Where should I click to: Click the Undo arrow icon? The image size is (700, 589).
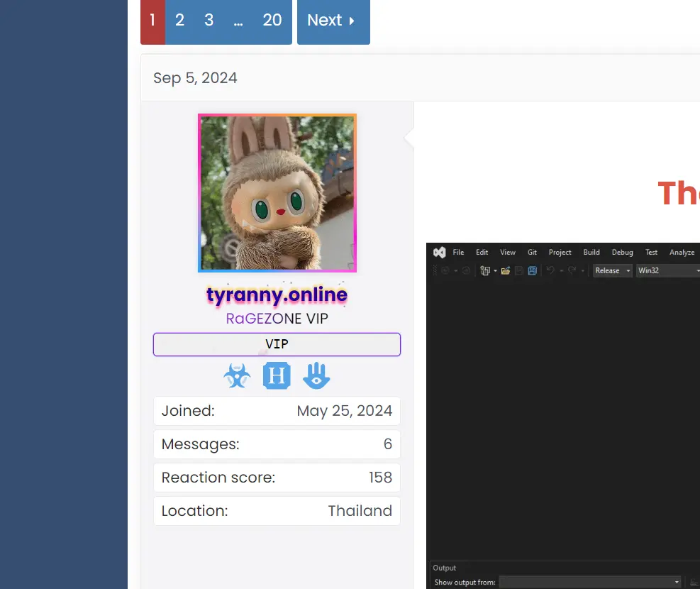tap(551, 270)
